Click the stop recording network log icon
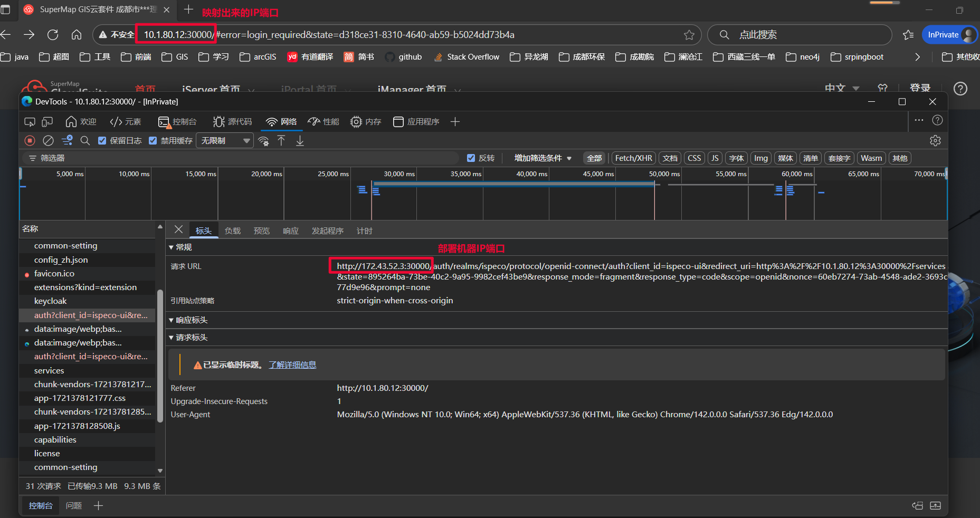 (30, 140)
